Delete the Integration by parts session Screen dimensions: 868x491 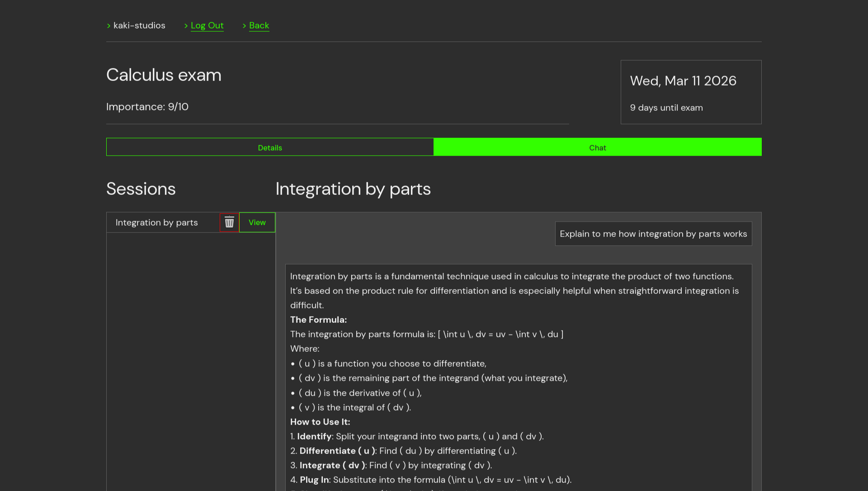(x=229, y=222)
